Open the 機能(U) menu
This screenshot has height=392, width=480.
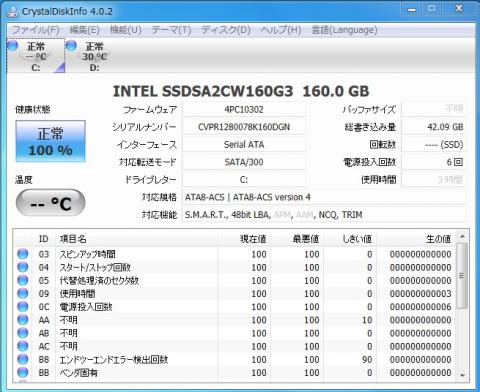tap(126, 30)
